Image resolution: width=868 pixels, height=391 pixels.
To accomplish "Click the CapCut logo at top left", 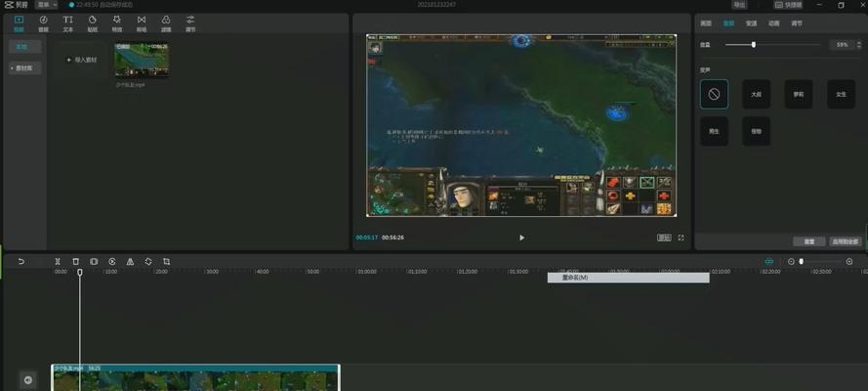I will 16,5.
